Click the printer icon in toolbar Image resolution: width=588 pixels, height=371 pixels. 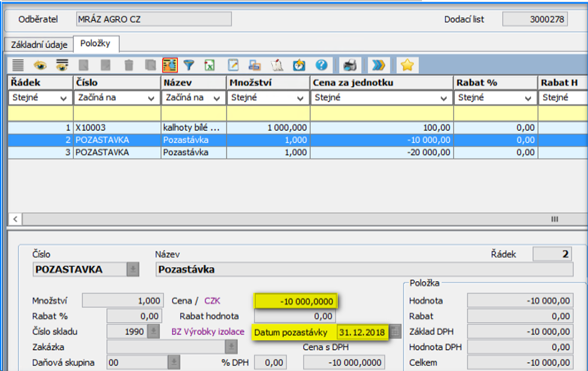(349, 65)
